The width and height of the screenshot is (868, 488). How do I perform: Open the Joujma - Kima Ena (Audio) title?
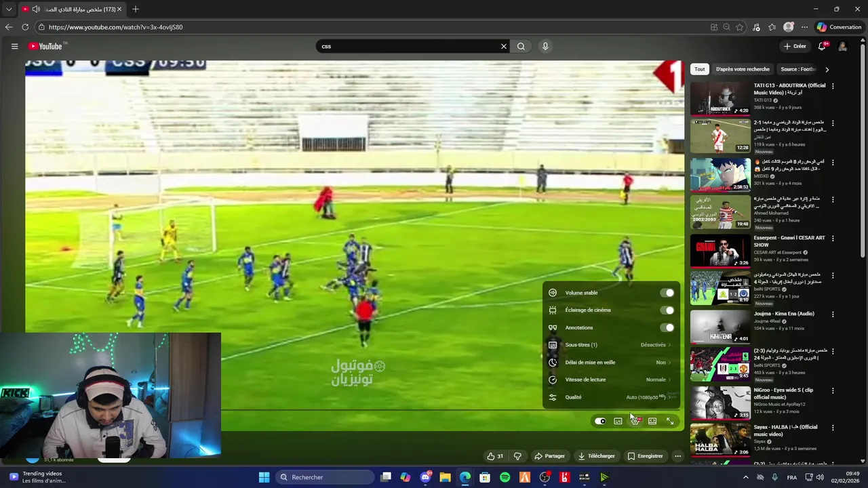tap(784, 314)
